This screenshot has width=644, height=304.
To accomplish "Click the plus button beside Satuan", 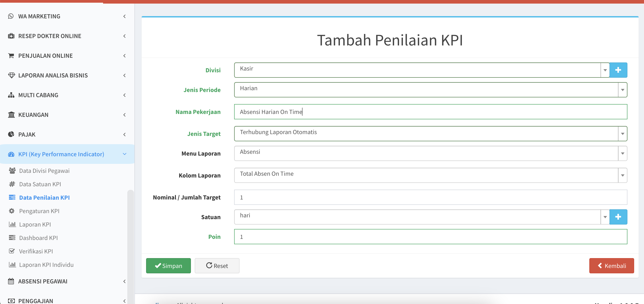I will click(x=618, y=217).
